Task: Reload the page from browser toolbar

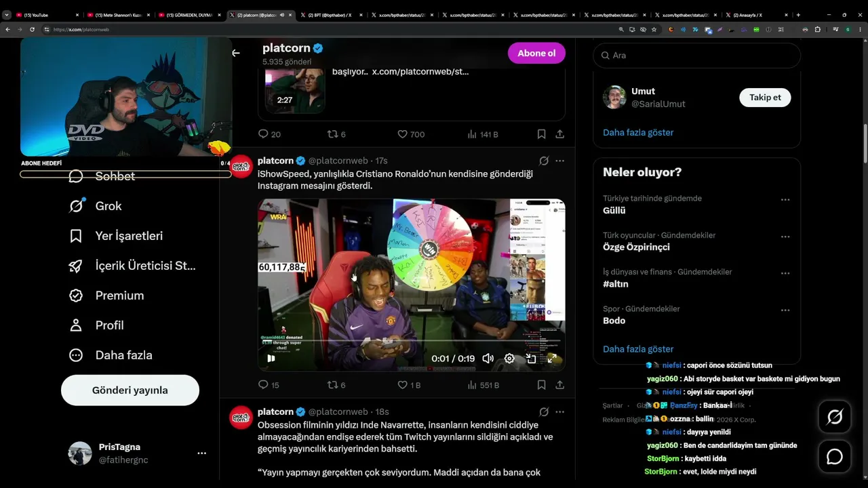Action: click(32, 30)
